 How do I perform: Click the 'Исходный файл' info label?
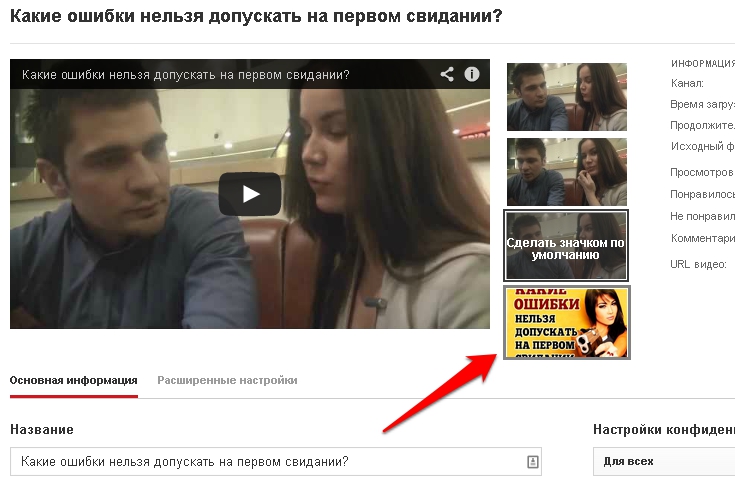coord(702,147)
